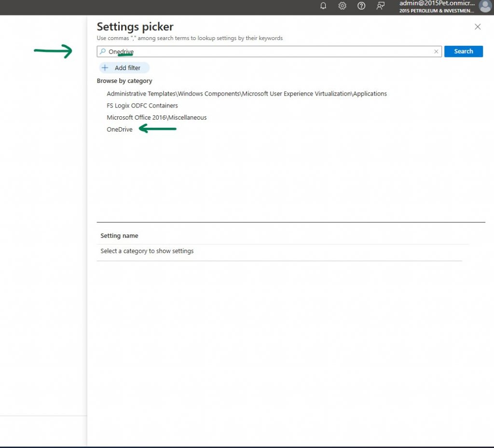The height and width of the screenshot is (448, 494).
Task: Click the magnifier icon in search box
Action: [102, 52]
